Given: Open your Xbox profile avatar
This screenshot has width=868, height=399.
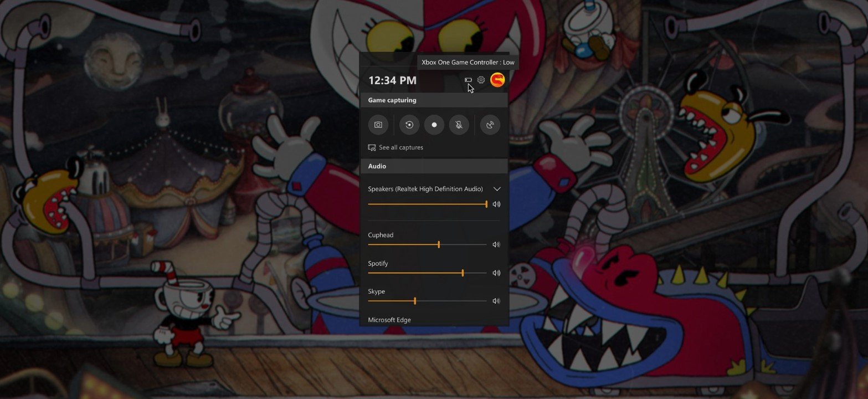Looking at the screenshot, I should click(x=497, y=80).
